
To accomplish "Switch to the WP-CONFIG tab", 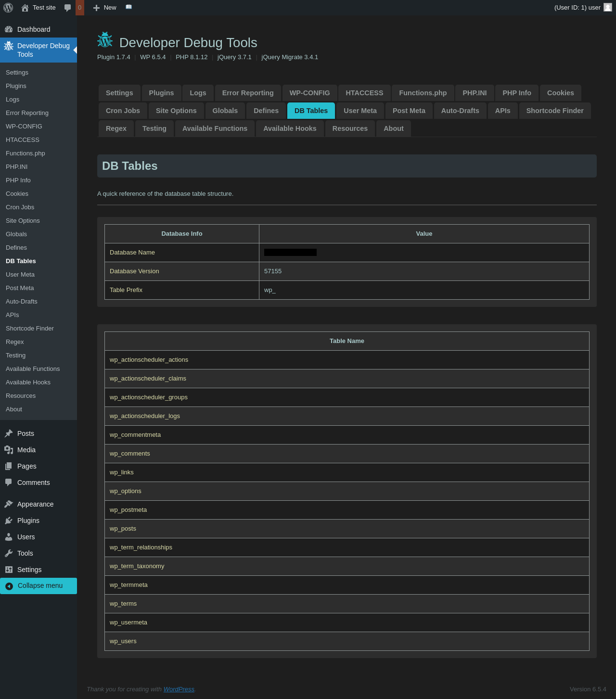I will tap(309, 93).
